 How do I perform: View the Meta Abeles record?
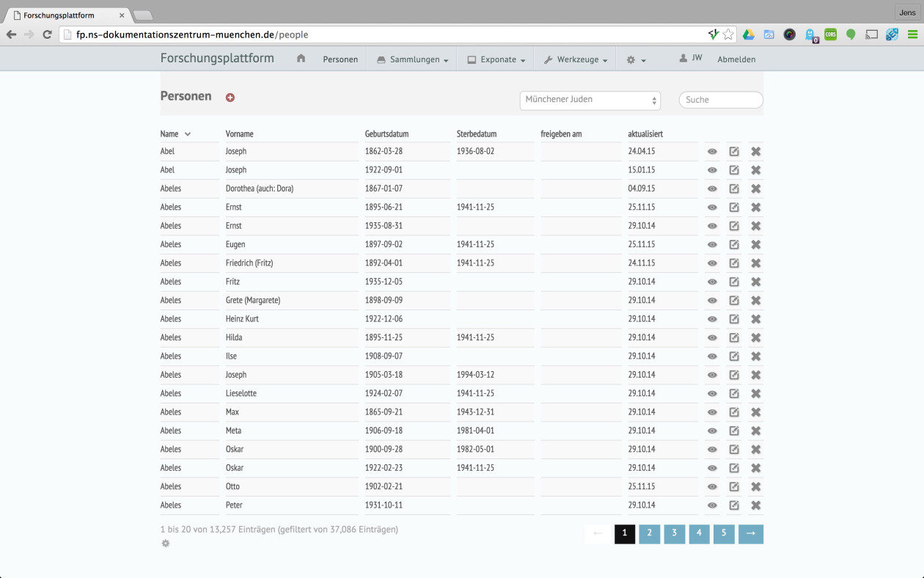click(x=712, y=431)
